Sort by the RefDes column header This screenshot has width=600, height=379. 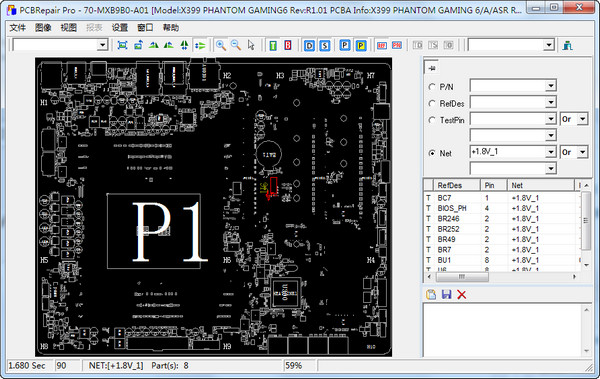tap(457, 185)
